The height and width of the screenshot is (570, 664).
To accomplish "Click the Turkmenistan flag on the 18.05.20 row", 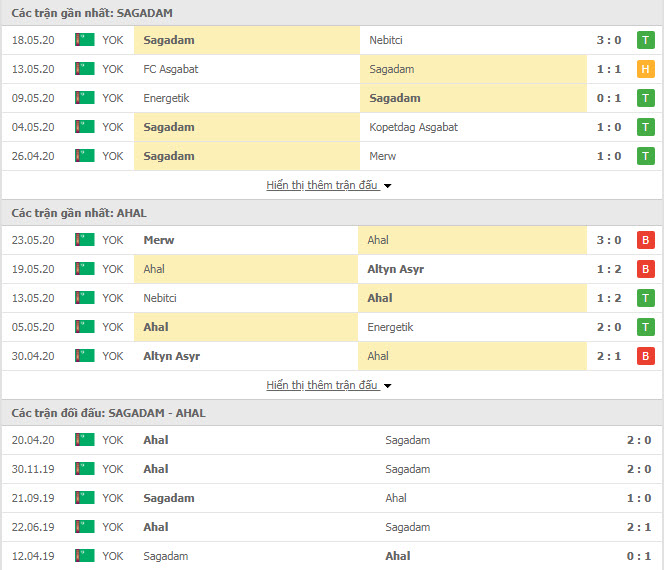I will pyautogui.click(x=85, y=40).
